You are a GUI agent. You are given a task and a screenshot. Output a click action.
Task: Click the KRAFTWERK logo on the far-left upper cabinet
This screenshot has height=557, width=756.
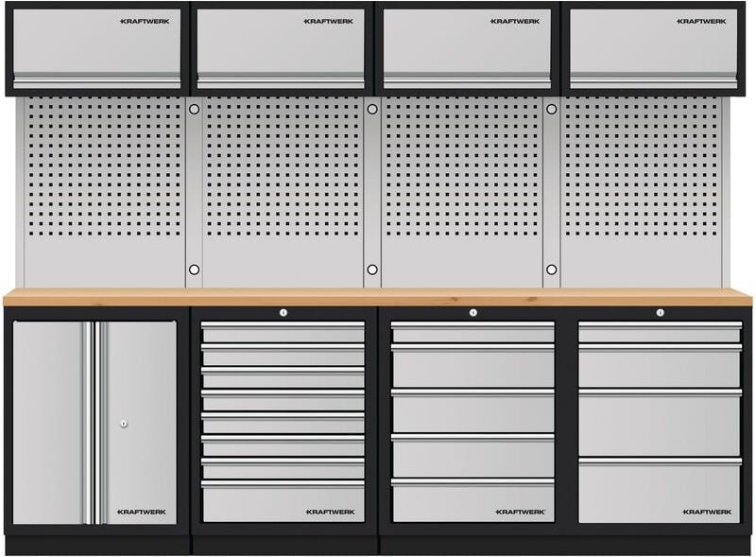point(143,21)
